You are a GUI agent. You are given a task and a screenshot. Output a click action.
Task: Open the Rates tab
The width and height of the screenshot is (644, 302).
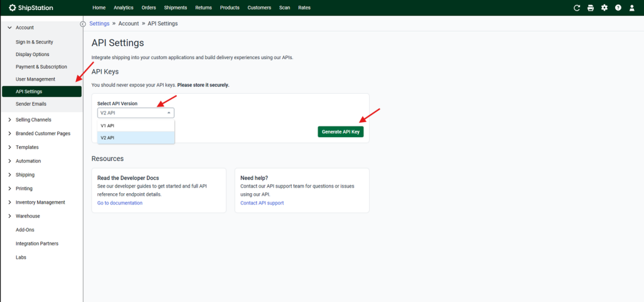[304, 8]
